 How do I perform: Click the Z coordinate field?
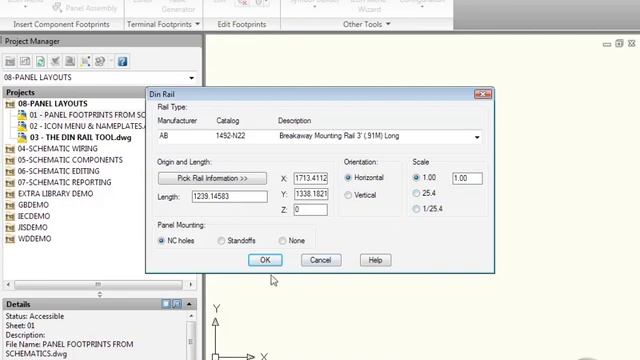tap(311, 210)
